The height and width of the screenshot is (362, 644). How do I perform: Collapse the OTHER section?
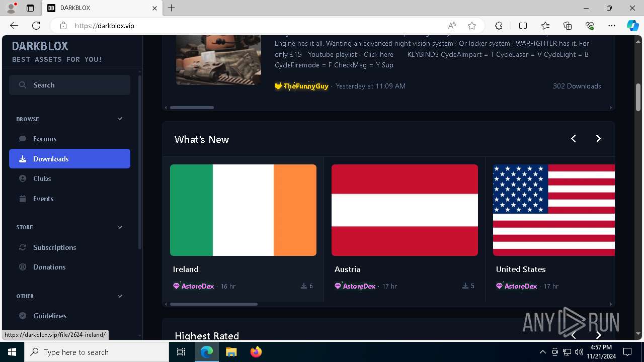click(x=120, y=296)
